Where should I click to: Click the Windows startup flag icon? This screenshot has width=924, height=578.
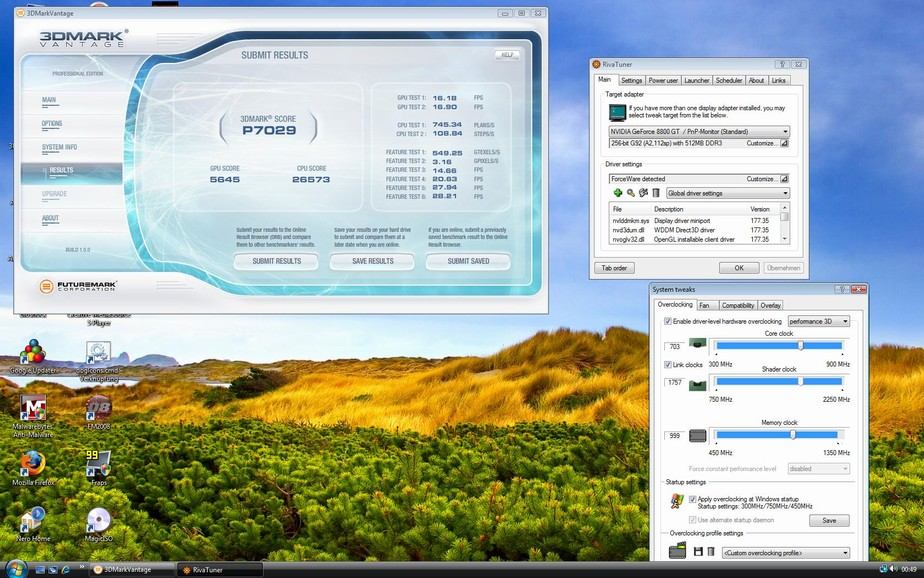(676, 501)
